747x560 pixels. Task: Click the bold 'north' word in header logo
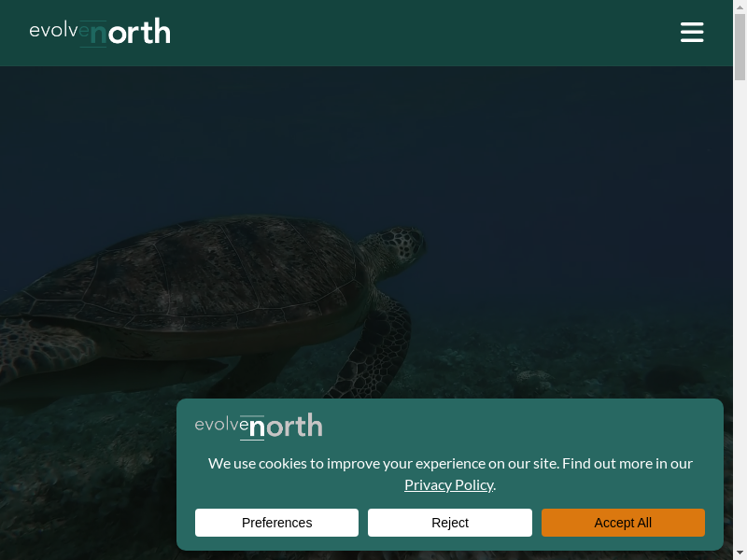click(130, 33)
